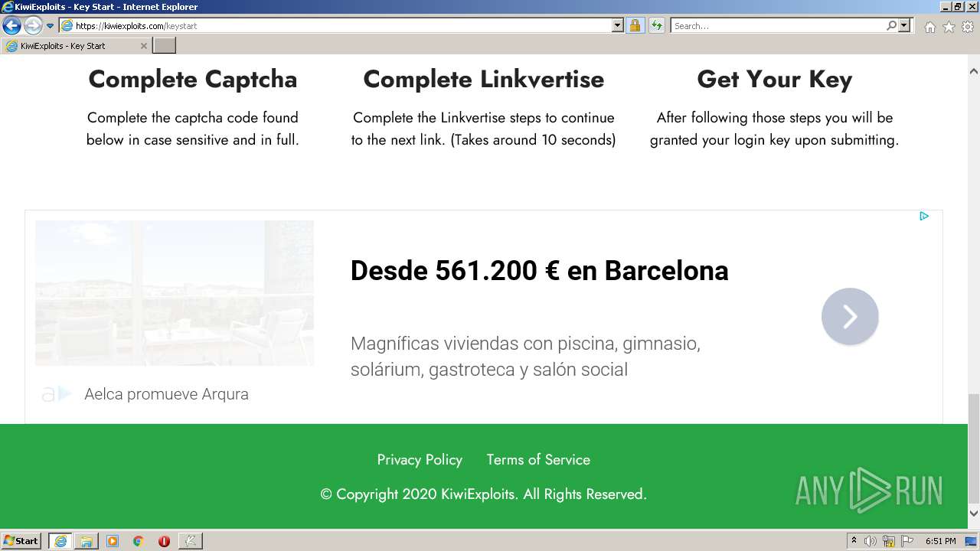Screen dimensions: 980x551
Task: Click the security lock icon
Action: click(635, 26)
